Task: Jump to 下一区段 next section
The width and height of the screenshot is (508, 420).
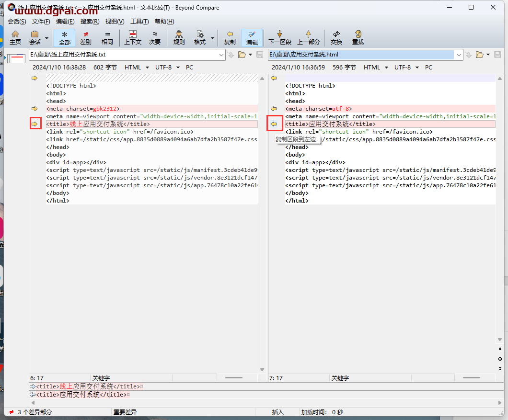Action: tap(279, 37)
